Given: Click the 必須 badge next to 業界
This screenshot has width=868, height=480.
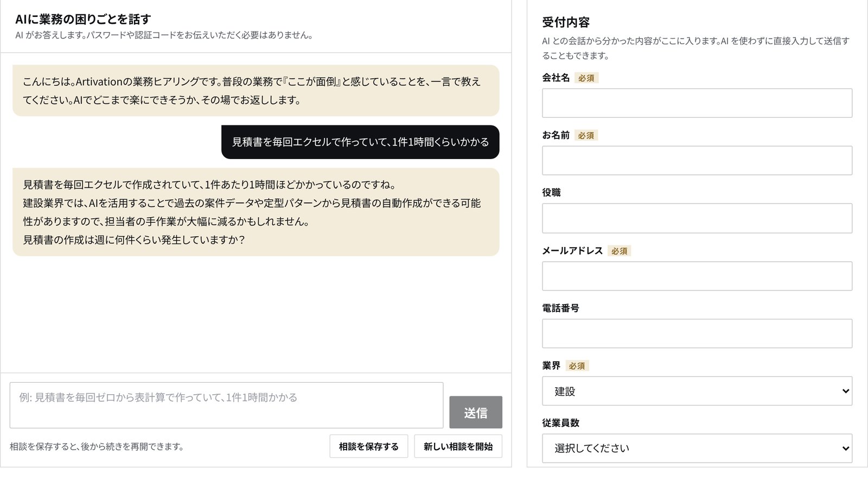Looking at the screenshot, I should (x=577, y=366).
